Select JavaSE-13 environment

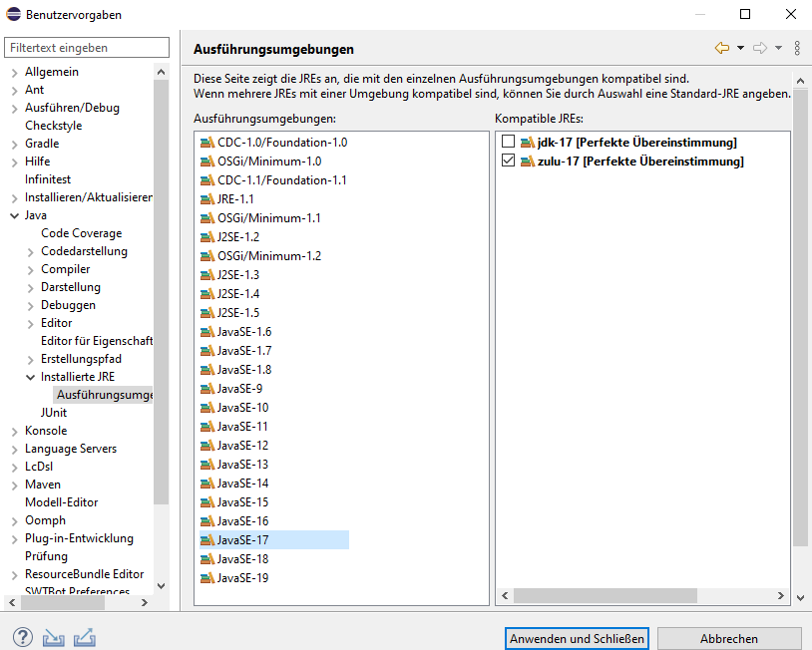[242, 465]
